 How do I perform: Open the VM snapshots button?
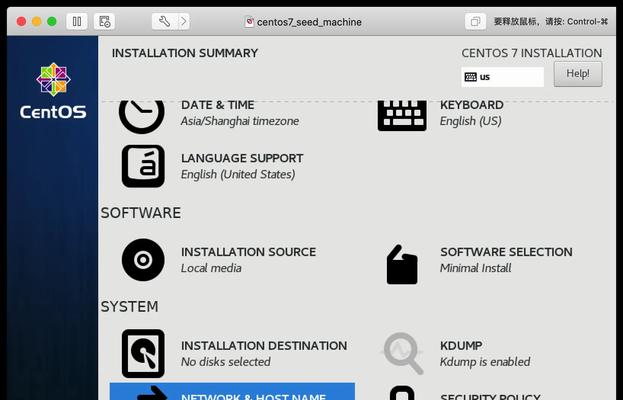pyautogui.click(x=104, y=21)
